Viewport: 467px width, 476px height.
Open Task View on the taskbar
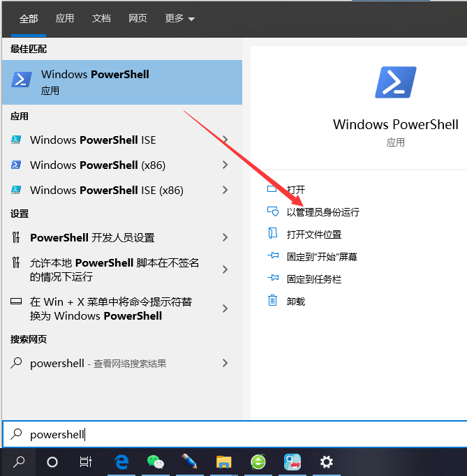pyautogui.click(x=86, y=462)
